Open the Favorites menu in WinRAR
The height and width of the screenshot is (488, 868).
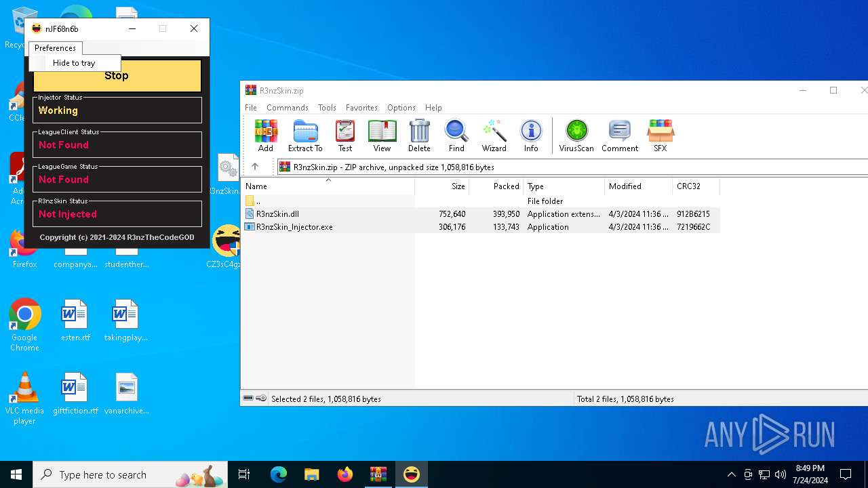pos(361,108)
